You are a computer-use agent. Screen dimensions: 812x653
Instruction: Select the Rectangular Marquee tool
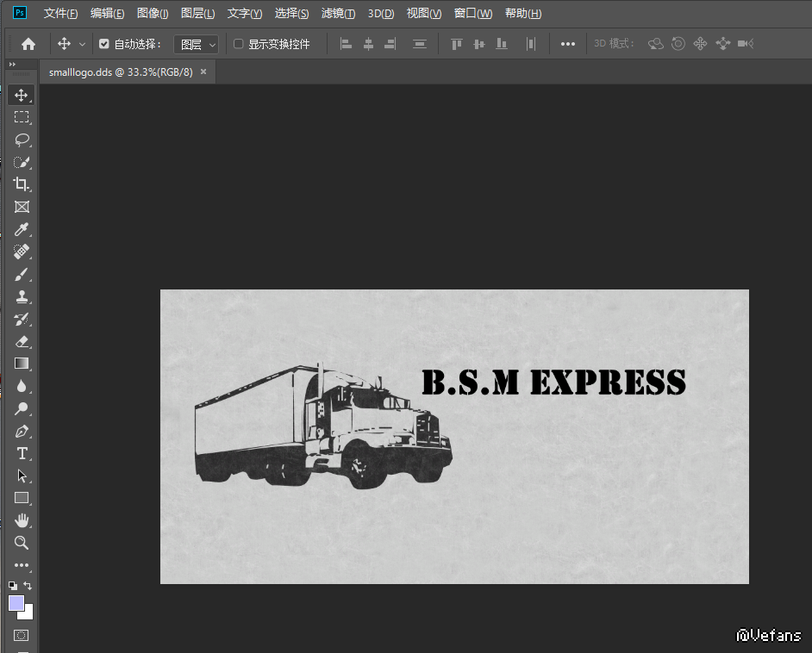[x=22, y=117]
